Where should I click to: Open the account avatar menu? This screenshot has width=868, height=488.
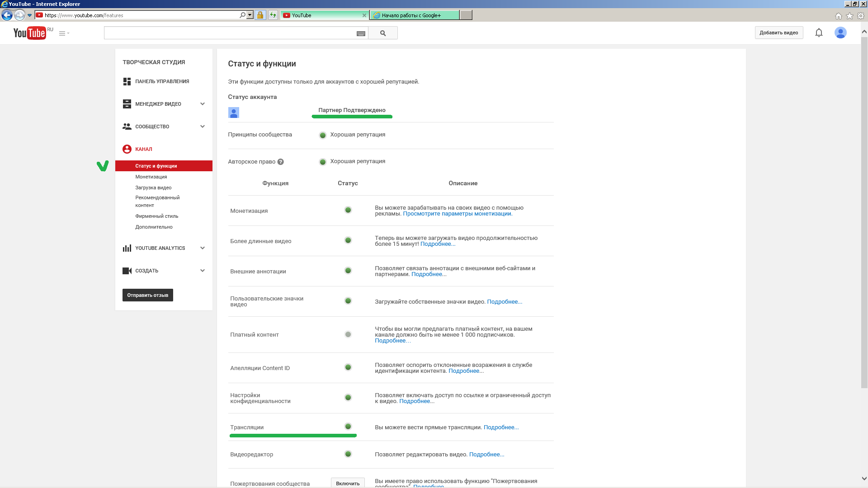coord(840,33)
